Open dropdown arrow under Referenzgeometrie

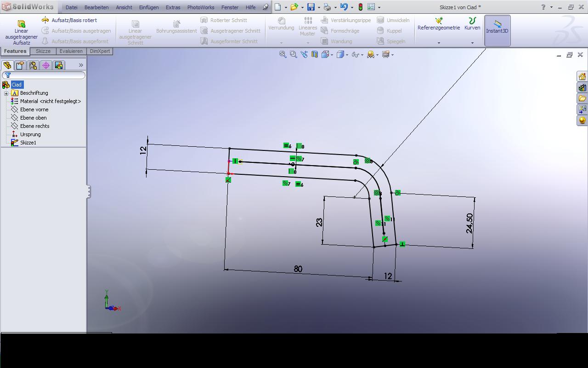pyautogui.click(x=439, y=43)
